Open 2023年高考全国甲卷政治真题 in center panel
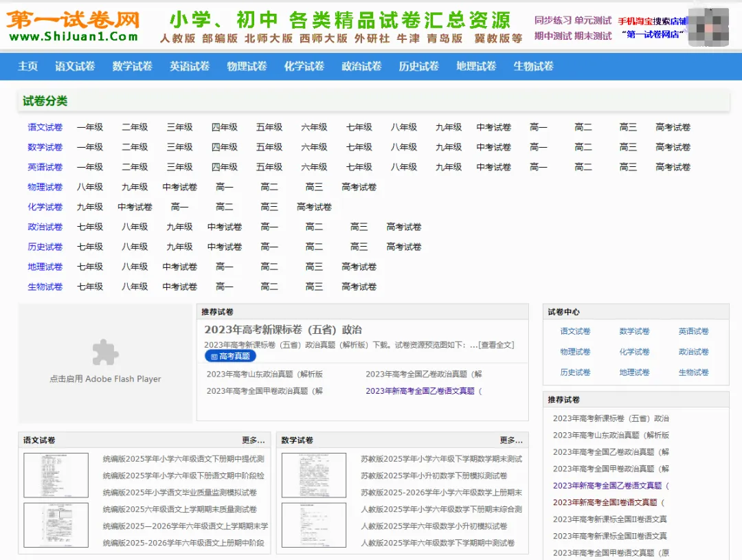Viewport: 742px width, 560px height. click(265, 391)
